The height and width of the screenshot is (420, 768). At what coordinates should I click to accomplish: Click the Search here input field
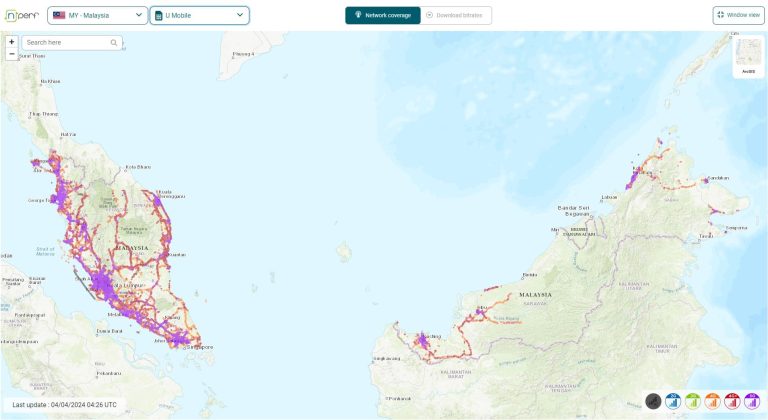pyautogui.click(x=66, y=43)
